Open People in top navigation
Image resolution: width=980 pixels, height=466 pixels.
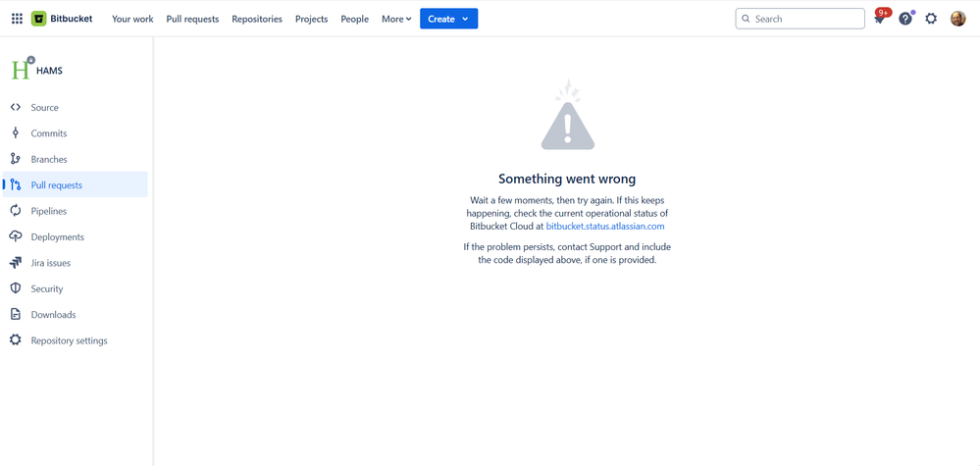(354, 19)
